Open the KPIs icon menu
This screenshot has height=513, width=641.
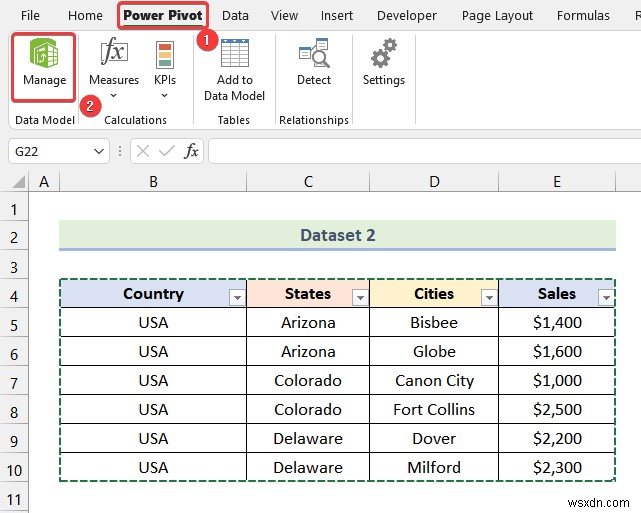(x=165, y=54)
